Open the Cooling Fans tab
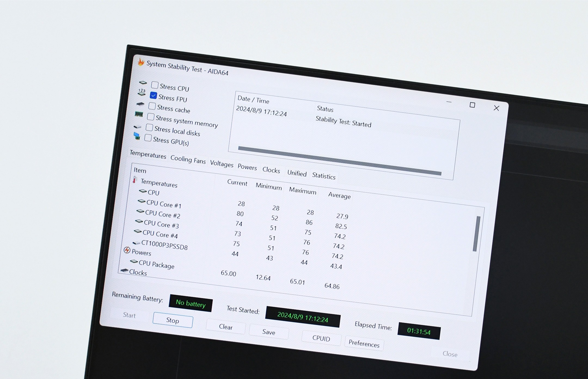 (x=188, y=159)
